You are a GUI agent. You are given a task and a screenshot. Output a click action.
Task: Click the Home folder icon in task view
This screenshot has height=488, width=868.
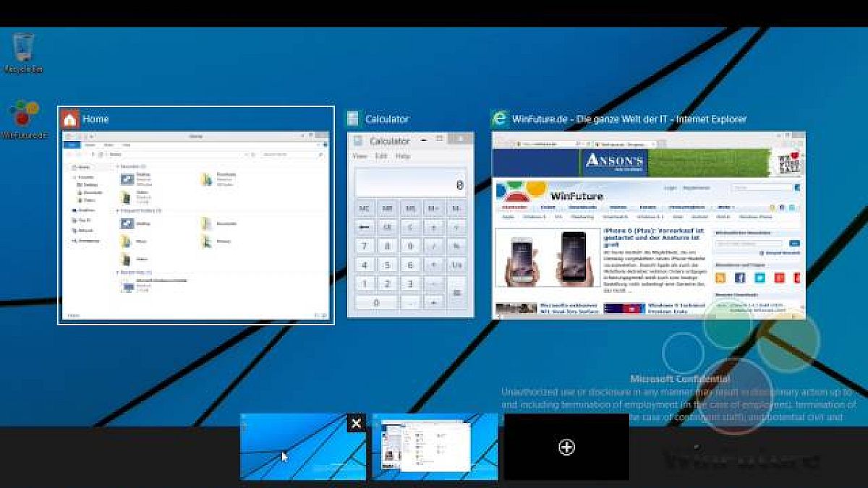(x=69, y=119)
